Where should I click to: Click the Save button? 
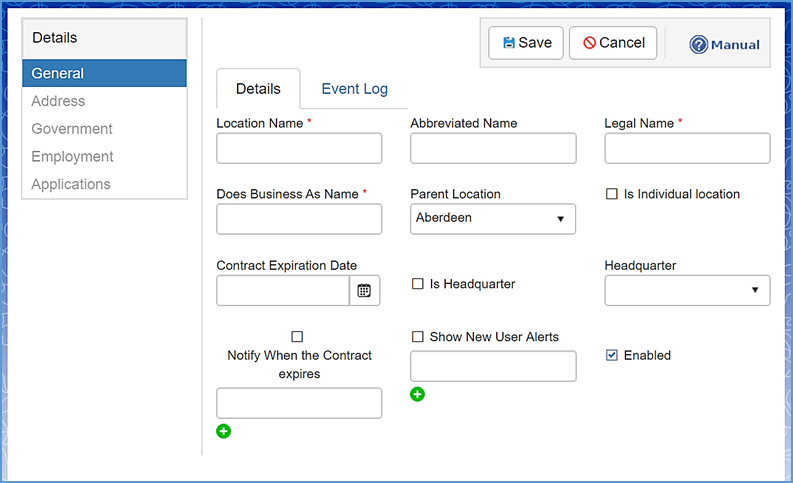point(527,43)
